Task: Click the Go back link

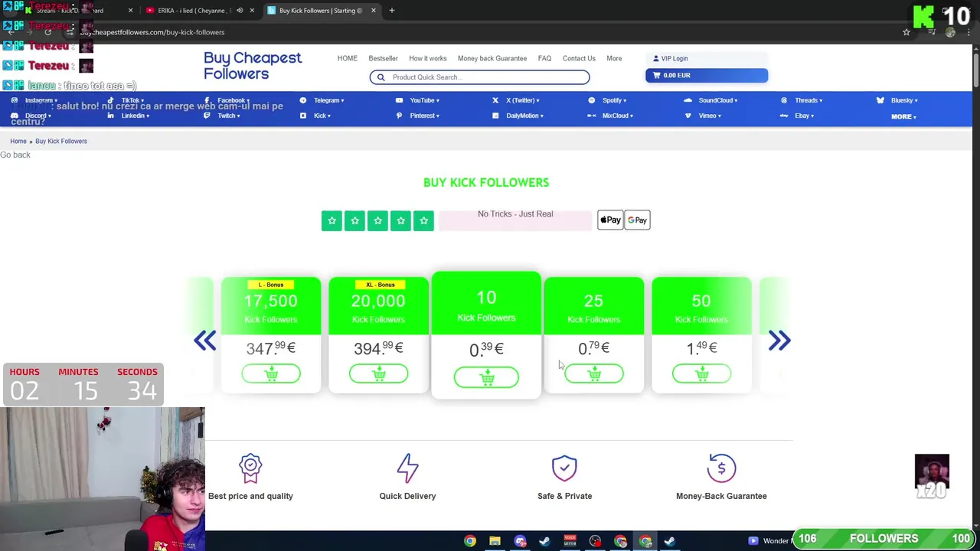Action: tap(15, 155)
